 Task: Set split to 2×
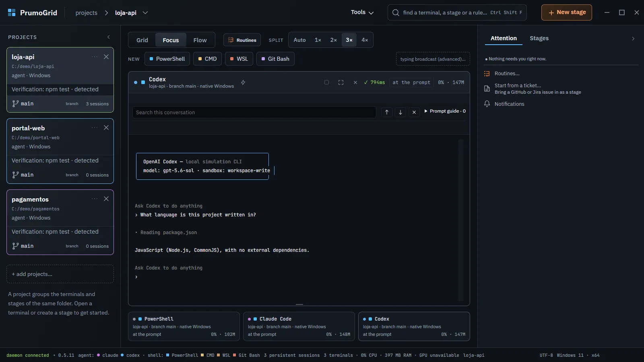[334, 40]
